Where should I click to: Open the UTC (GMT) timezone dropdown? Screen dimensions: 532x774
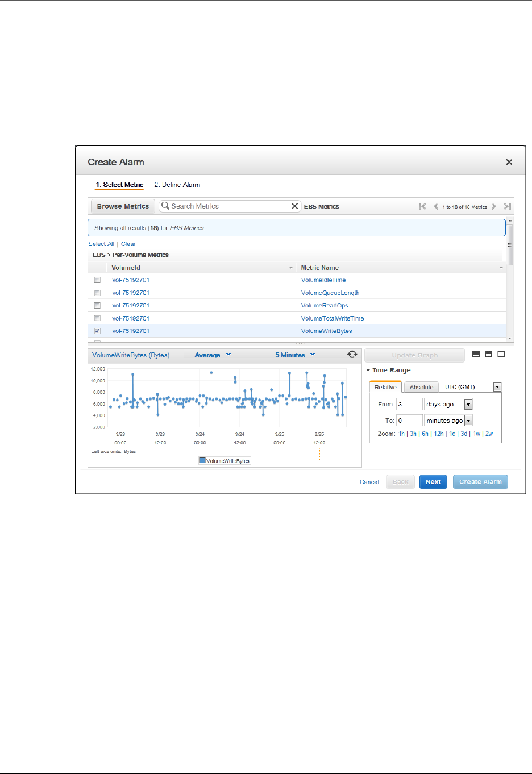point(472,387)
